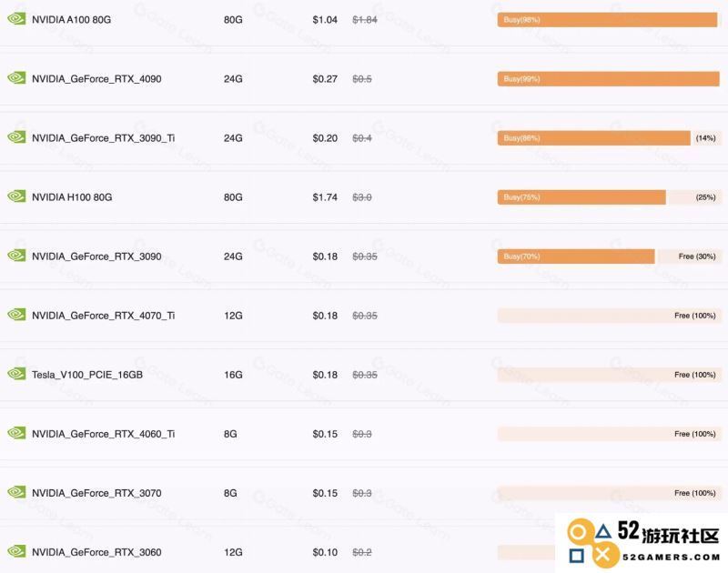
Task: Select the $1.74 price for H100 80G
Action: 325,197
